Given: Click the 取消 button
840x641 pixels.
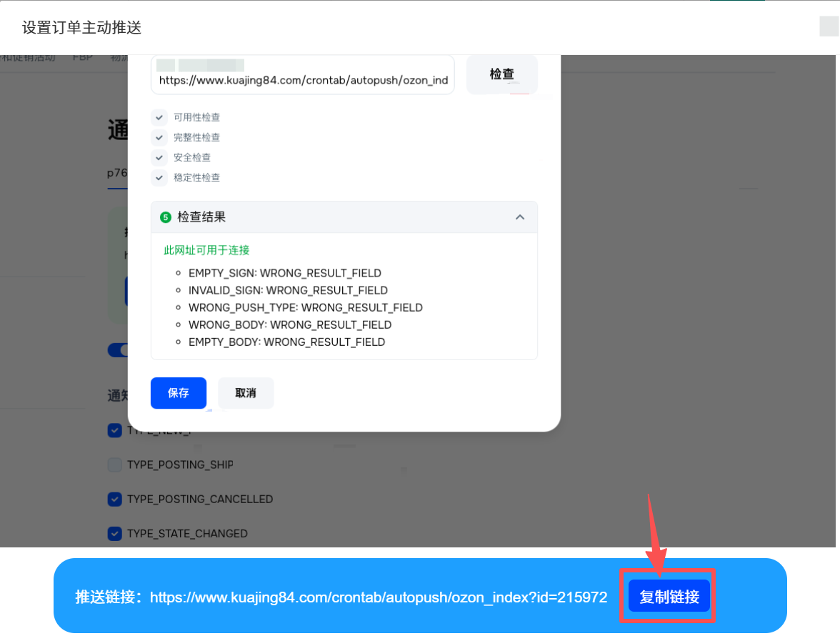Looking at the screenshot, I should click(246, 393).
